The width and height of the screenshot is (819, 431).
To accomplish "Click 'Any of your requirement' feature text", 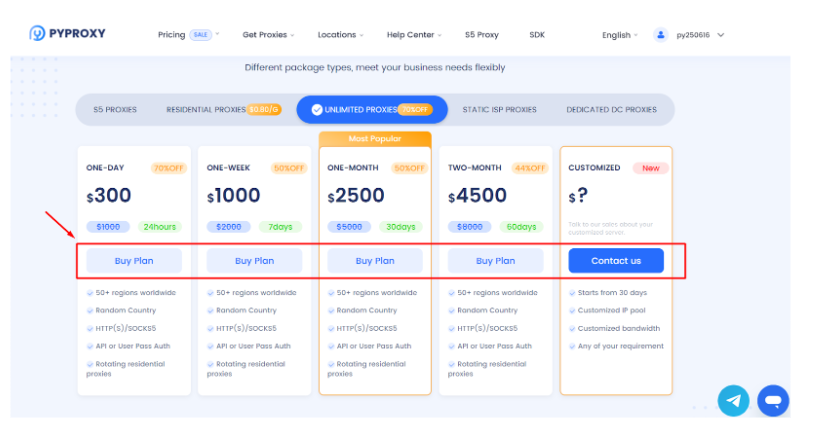I will (621, 346).
